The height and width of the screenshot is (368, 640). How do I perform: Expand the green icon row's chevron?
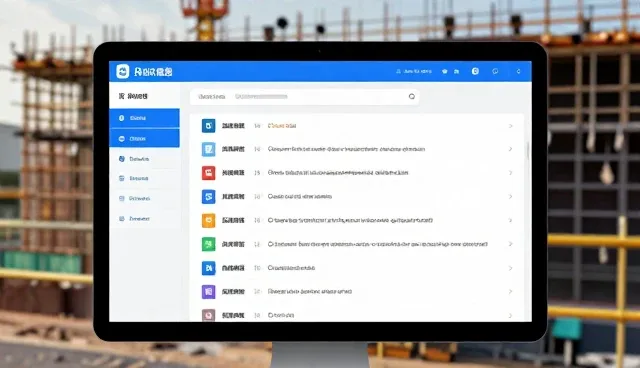510,244
